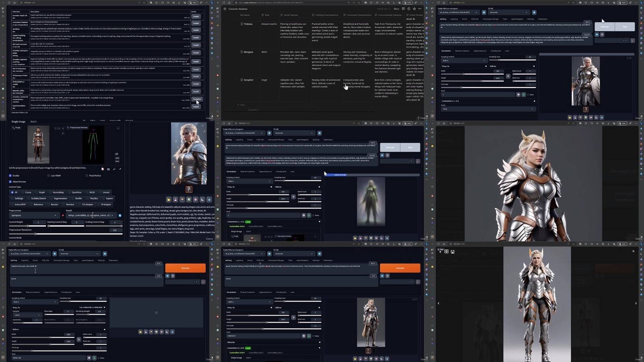Open the ControlNet Model dropdown showing kohya
The height and width of the screenshot is (362, 644).
(91, 215)
